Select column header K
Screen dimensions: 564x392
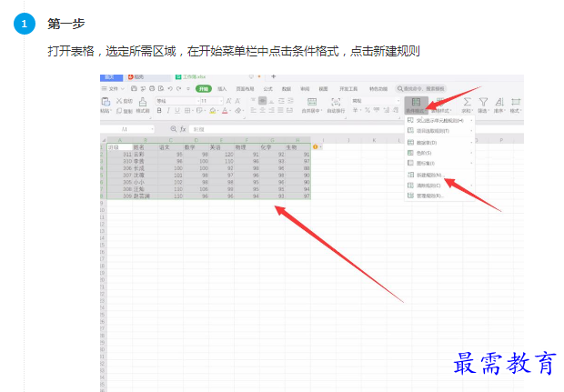click(374, 140)
